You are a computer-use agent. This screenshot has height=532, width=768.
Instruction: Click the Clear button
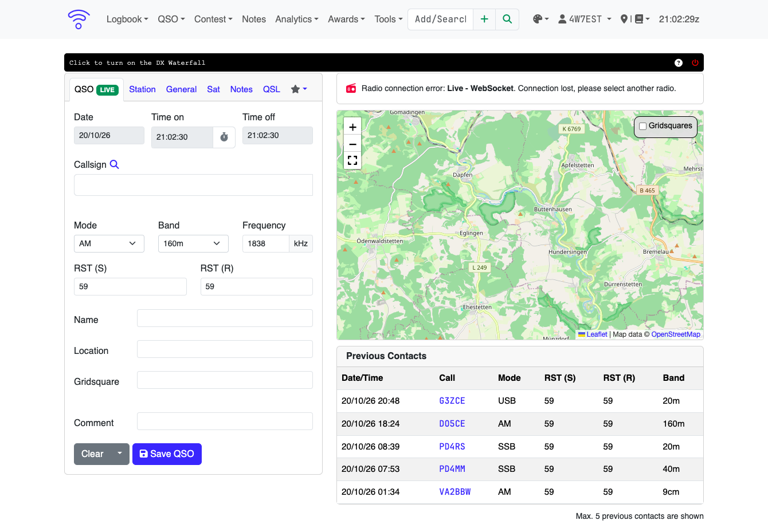[92, 454]
